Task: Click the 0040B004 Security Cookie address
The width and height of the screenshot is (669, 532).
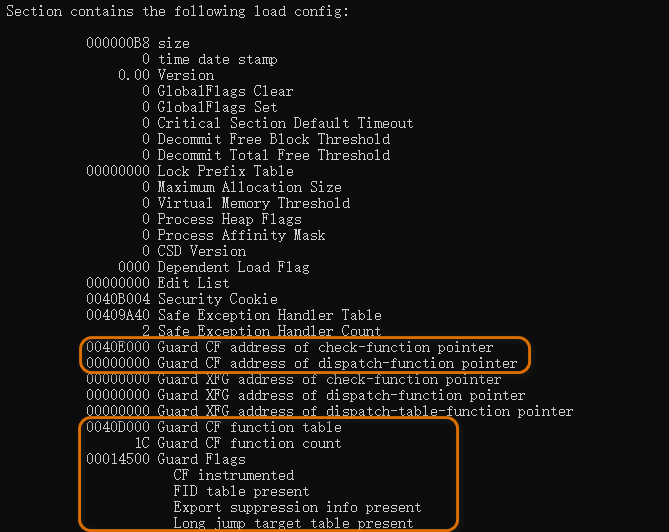Action: 118,299
